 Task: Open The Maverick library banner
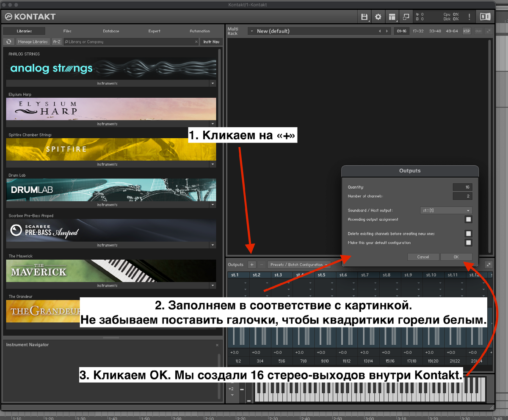click(x=111, y=271)
